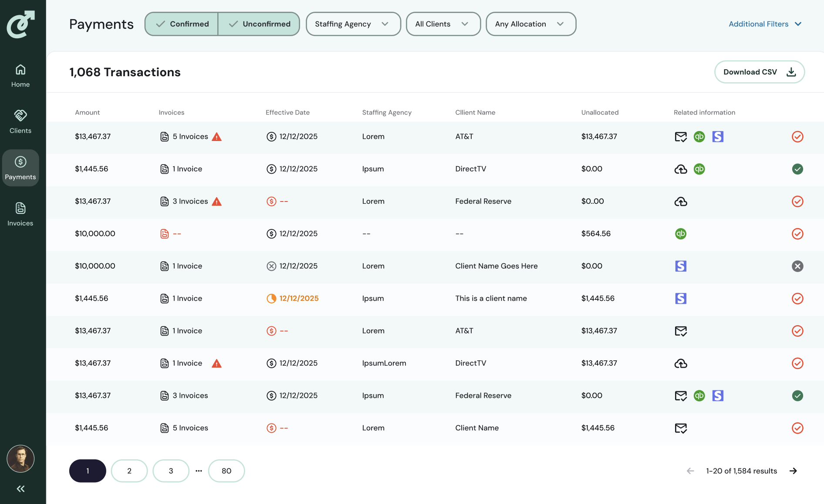Toggle confirmation status for the $10,000.00 unassigned row
This screenshot has width=824, height=504.
pyautogui.click(x=797, y=234)
